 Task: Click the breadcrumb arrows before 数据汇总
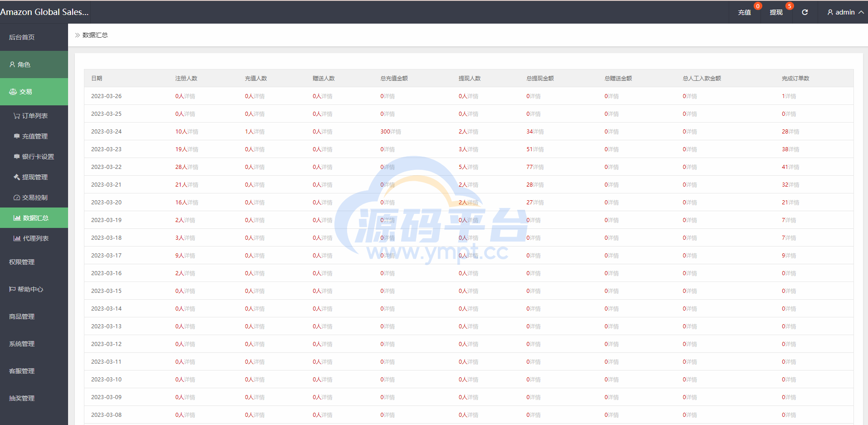tap(77, 35)
